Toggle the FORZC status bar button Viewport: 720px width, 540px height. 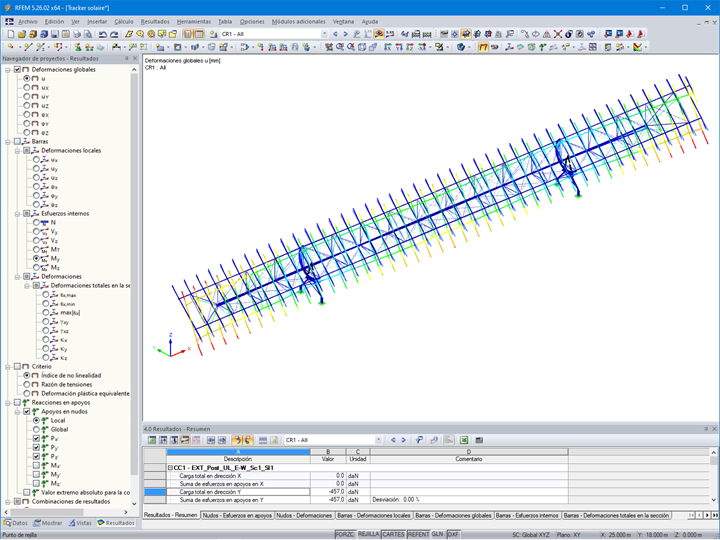pos(344,534)
